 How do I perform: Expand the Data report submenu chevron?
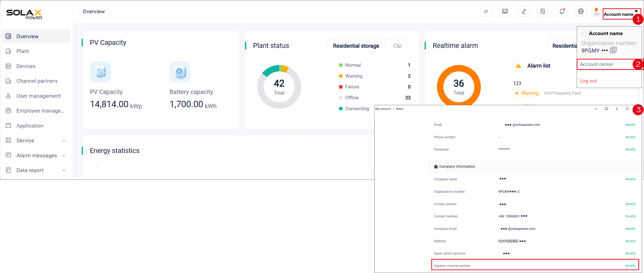[64, 170]
